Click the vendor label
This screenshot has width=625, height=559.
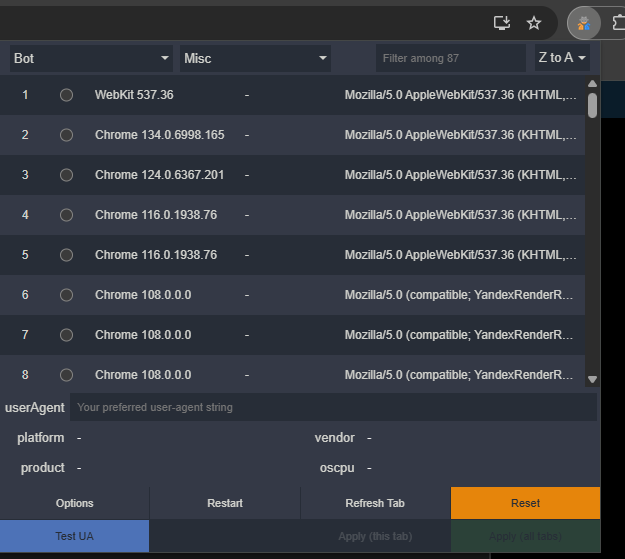334,438
